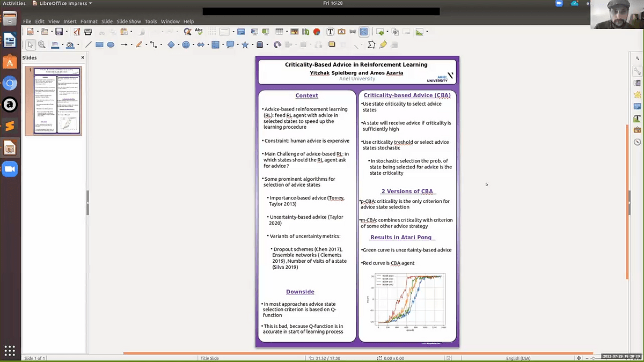Select the star shapes tool
Viewport: 644px width, 362px height.
(245, 45)
